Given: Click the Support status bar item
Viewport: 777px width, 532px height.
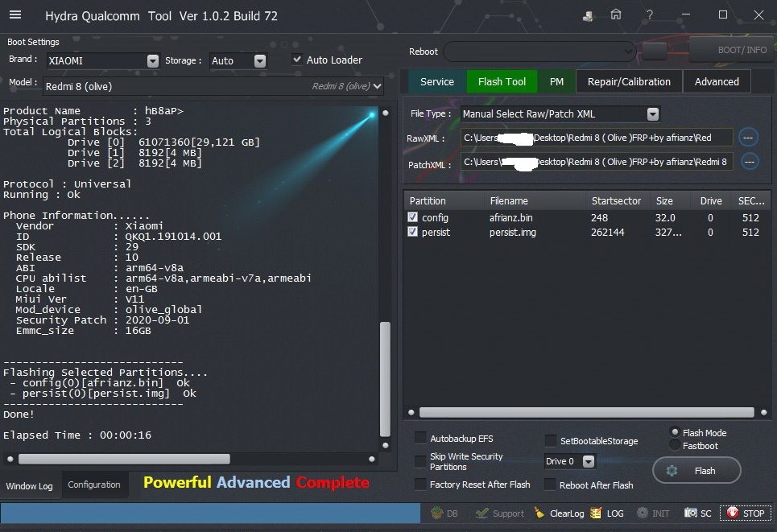Looking at the screenshot, I should (499, 513).
